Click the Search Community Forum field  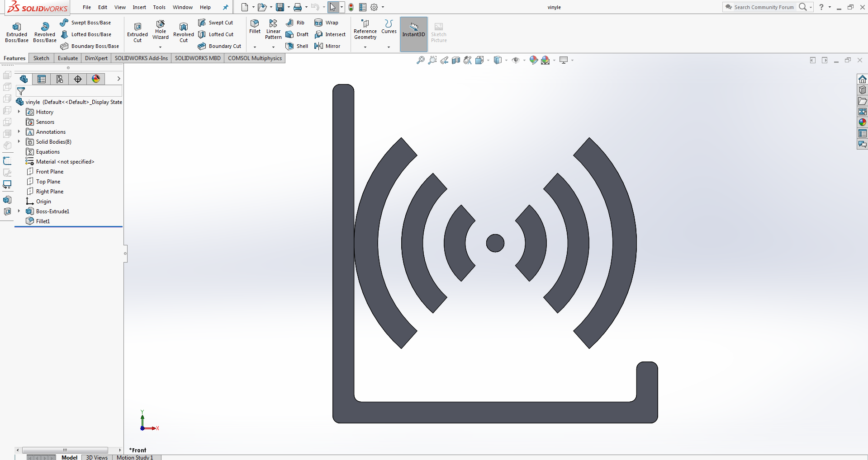pyautogui.click(x=764, y=7)
